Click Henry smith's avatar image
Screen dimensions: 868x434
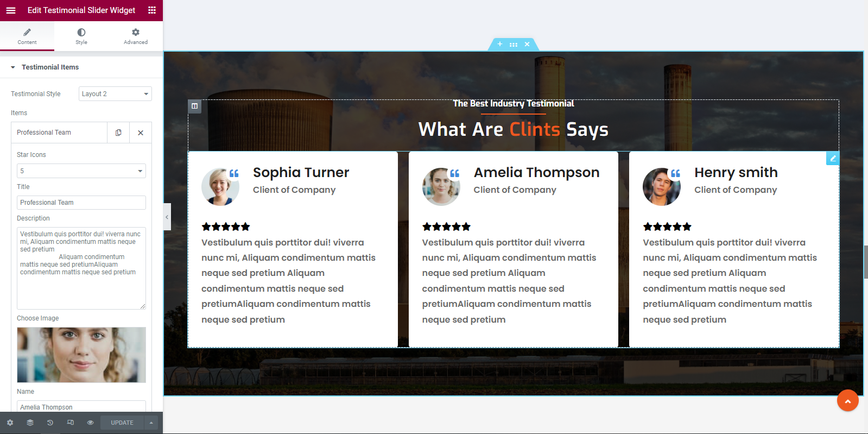(x=662, y=187)
